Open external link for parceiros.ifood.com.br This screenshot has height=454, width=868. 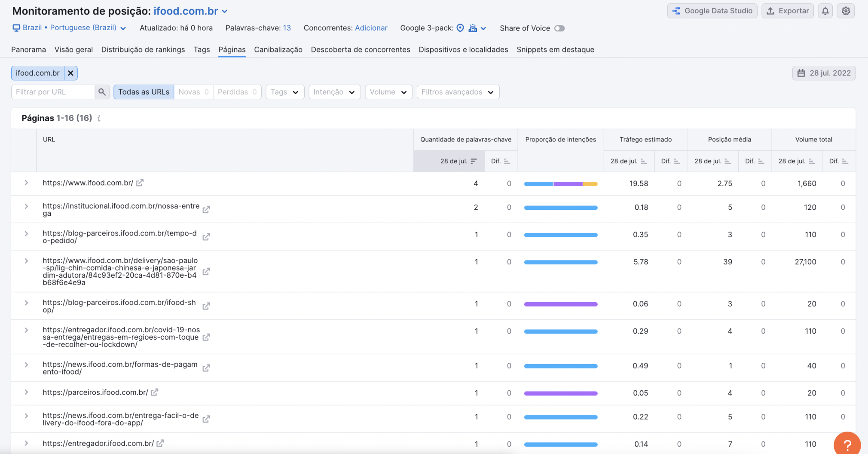[155, 392]
